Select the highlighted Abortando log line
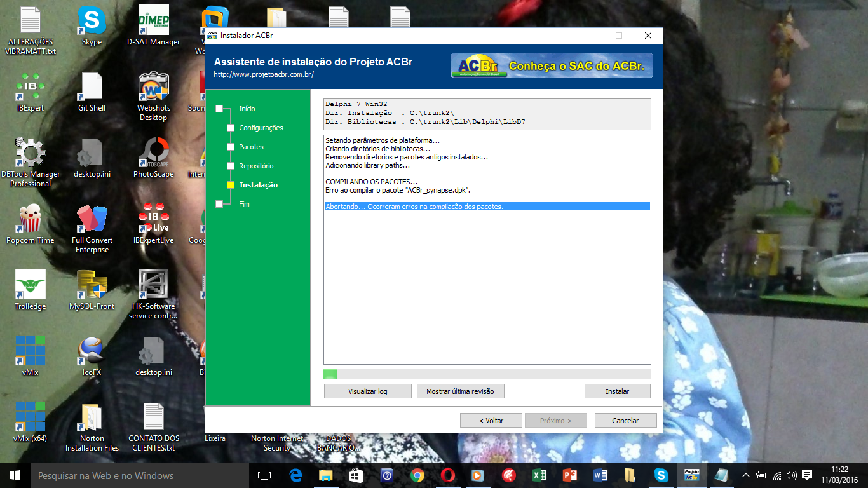The image size is (868, 488). click(487, 207)
